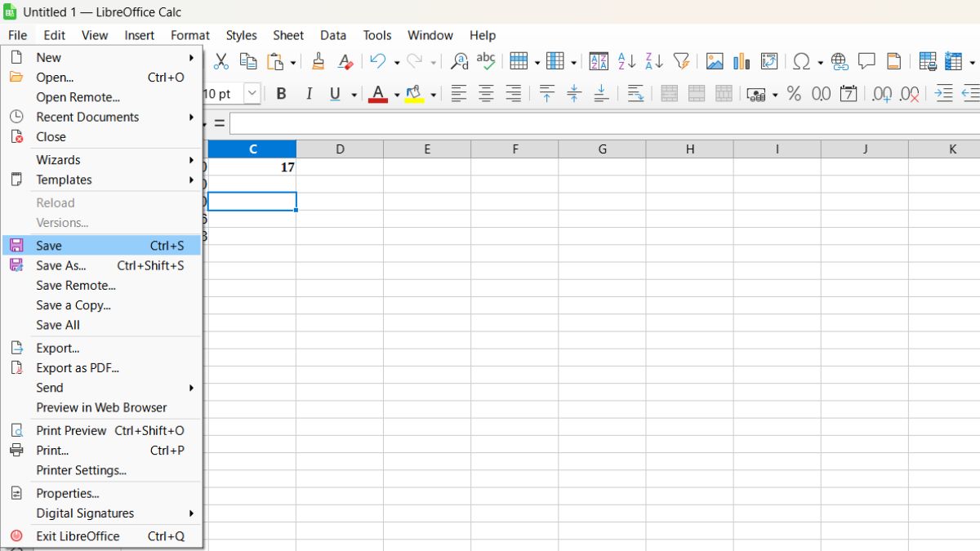The width and height of the screenshot is (980, 551).
Task: Click the Special Character omega icon
Action: pos(802,61)
